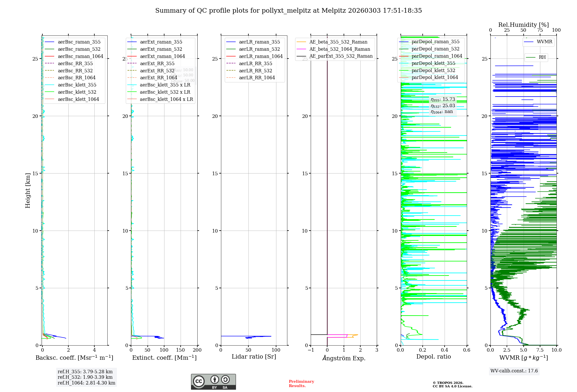Click the Lidar ratio [Sr] axis label

254,357
